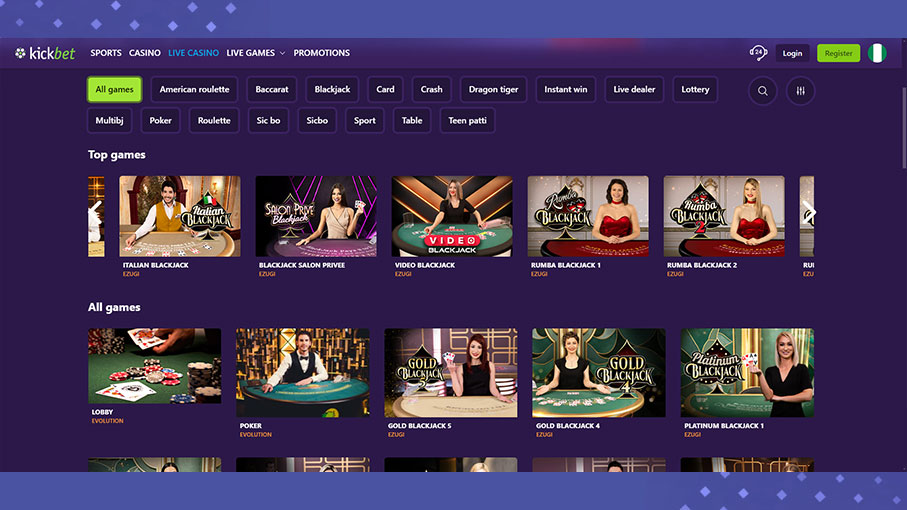
Task: Open the Promotions page
Action: [x=321, y=53]
